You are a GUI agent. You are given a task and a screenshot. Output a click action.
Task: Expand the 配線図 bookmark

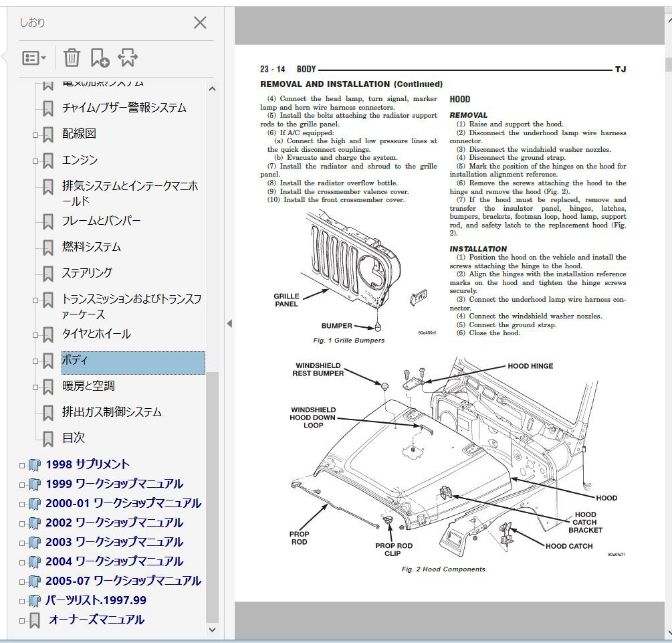[35, 135]
